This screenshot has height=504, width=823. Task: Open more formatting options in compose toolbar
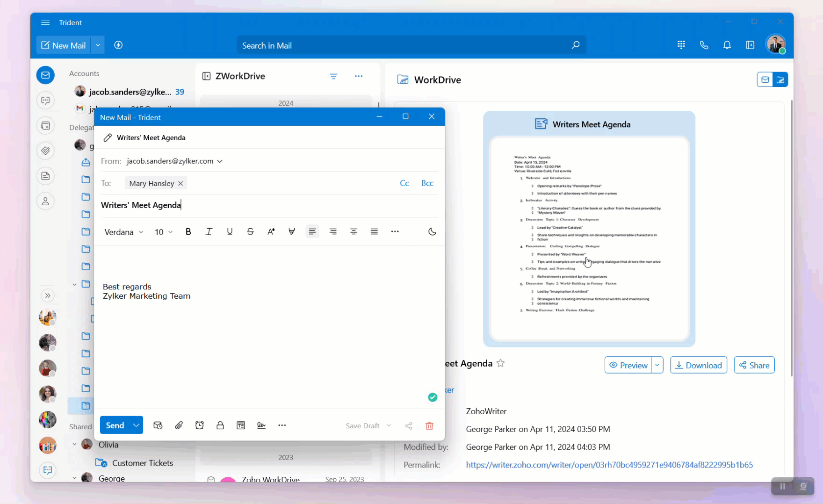(x=395, y=232)
